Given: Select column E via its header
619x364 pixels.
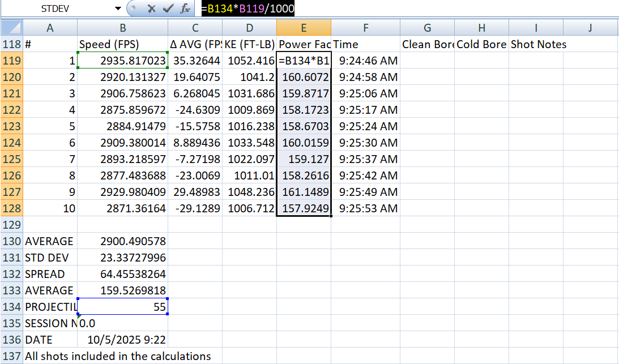Looking at the screenshot, I should point(304,28).
